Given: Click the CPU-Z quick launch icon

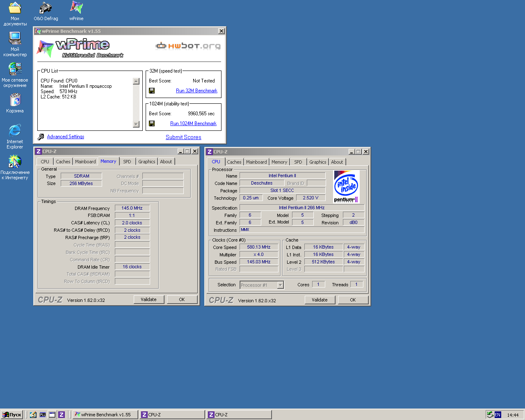Looking at the screenshot, I should (x=62, y=415).
